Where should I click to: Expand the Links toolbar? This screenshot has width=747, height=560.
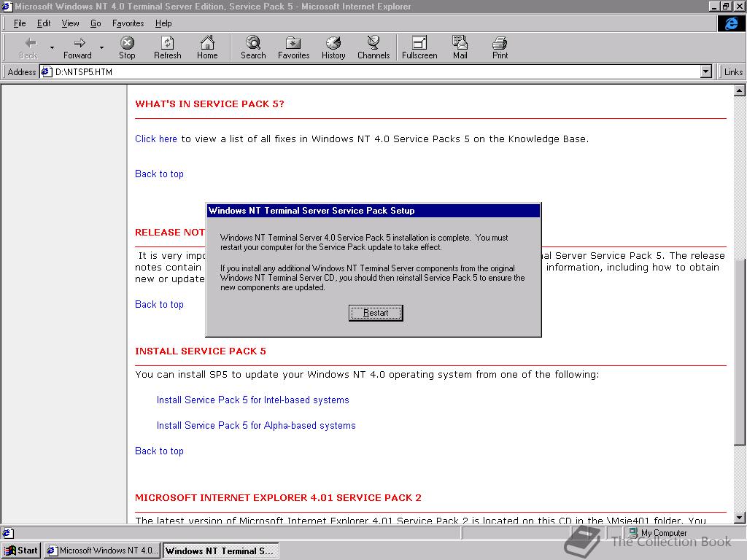point(732,72)
